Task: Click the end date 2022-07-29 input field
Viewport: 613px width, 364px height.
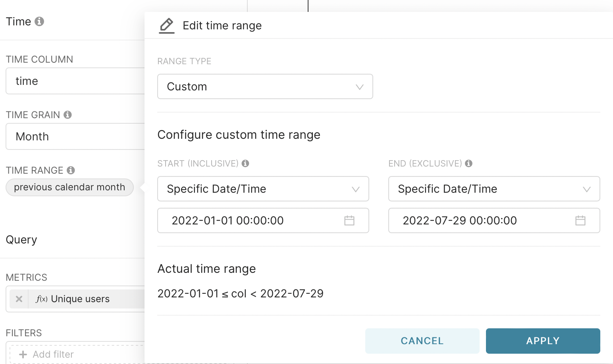Action: click(494, 220)
